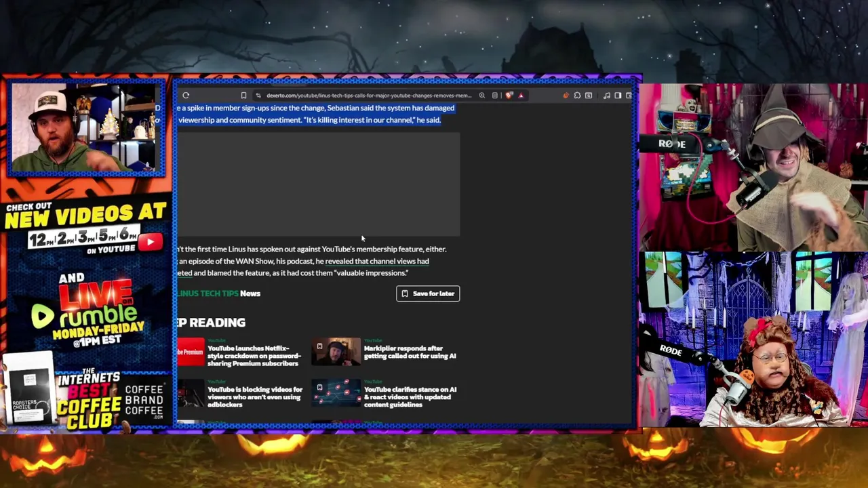Bookmark this page using the toolbar bookmark icon
This screenshot has height=488, width=868.
[243, 96]
